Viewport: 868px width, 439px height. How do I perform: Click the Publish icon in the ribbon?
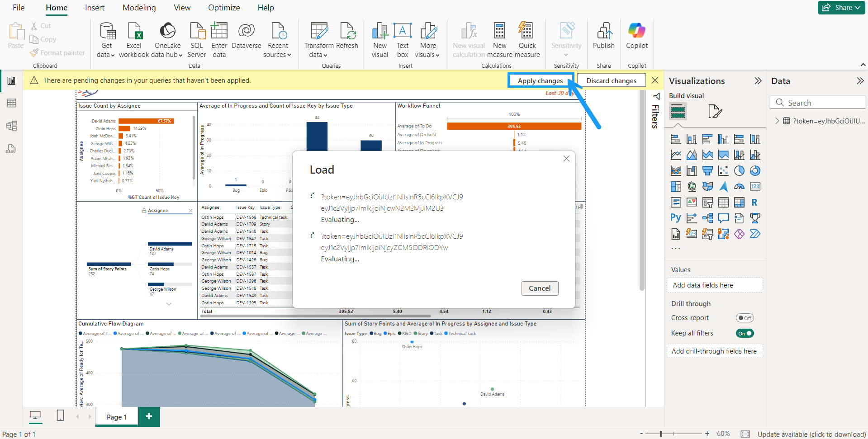[603, 32]
